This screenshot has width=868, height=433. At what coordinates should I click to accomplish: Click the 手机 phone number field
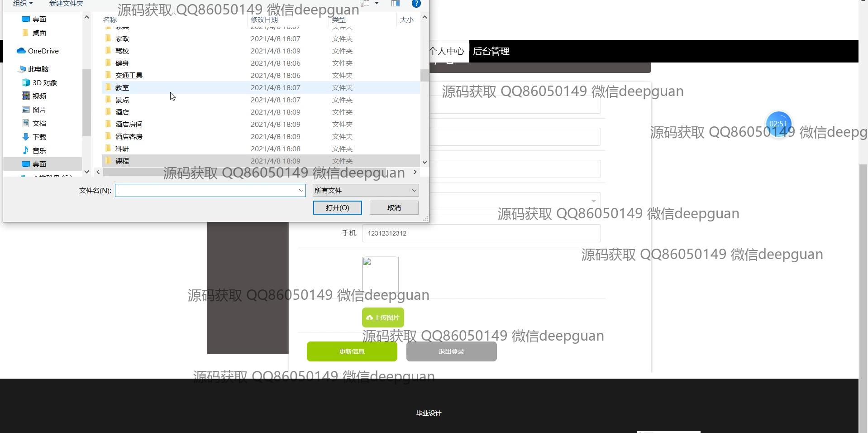pyautogui.click(x=481, y=233)
